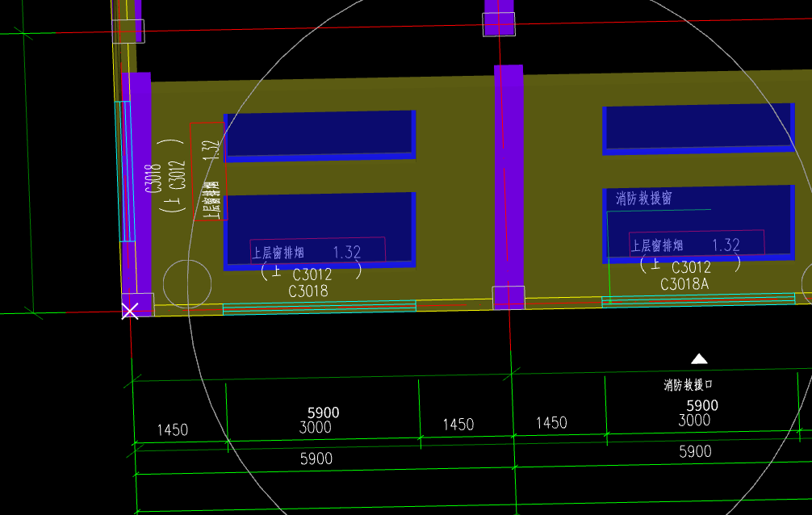This screenshot has width=812, height=515.
Task: Select the 消防救援窗 text label
Action: [643, 199]
